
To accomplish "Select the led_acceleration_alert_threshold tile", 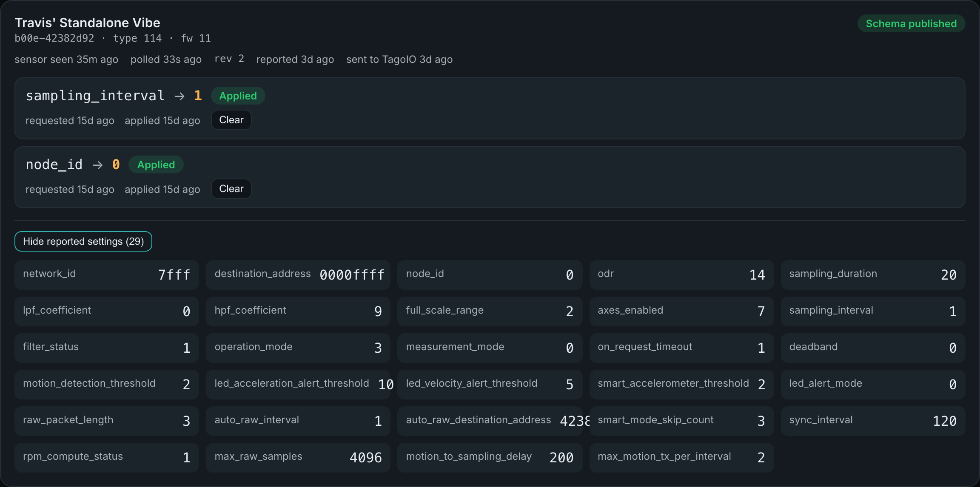I will pos(298,384).
